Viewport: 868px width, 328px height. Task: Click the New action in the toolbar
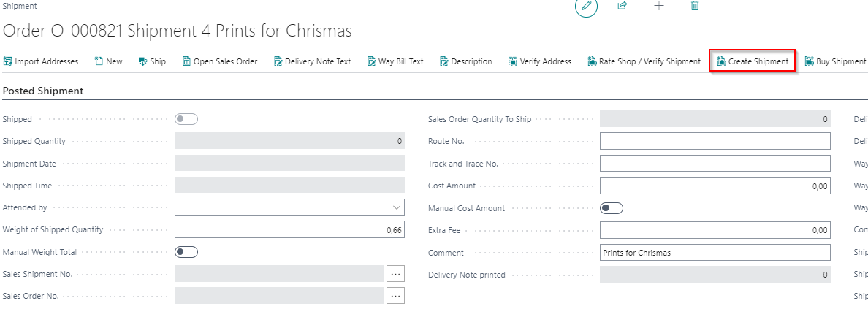(x=108, y=61)
